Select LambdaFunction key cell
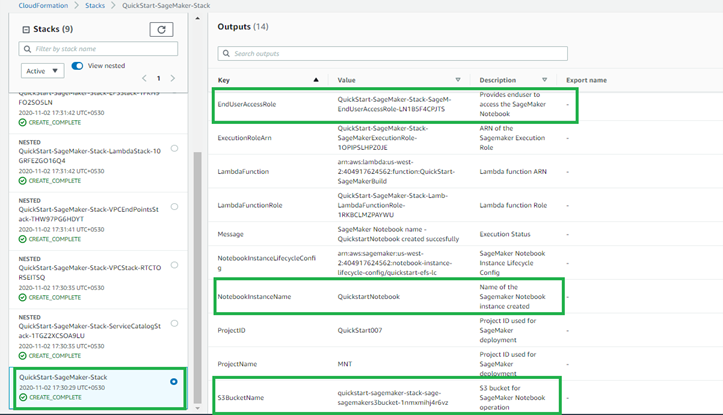 click(x=243, y=172)
